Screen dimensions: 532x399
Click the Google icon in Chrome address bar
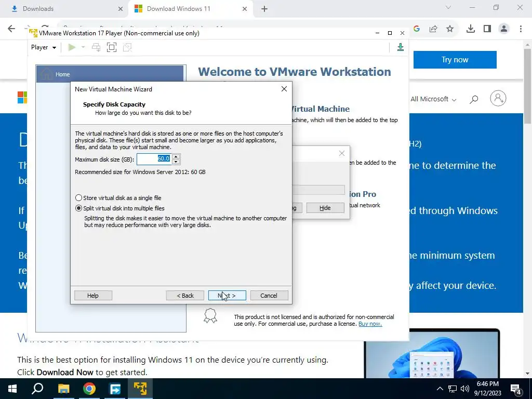pyautogui.click(x=417, y=29)
